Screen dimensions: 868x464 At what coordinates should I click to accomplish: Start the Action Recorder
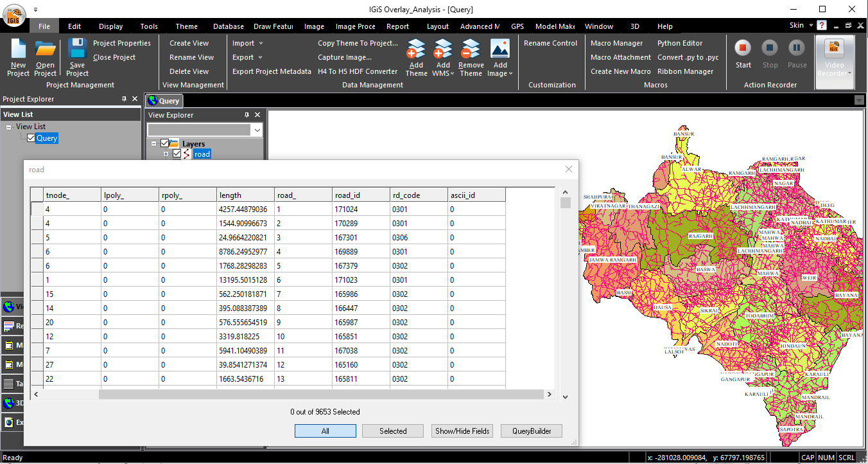click(743, 48)
